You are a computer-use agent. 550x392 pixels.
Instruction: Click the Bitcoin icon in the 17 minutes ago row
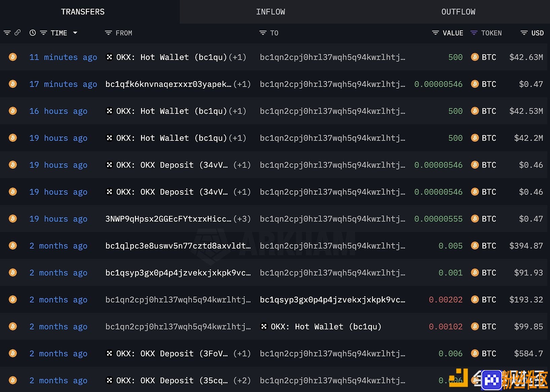[13, 84]
